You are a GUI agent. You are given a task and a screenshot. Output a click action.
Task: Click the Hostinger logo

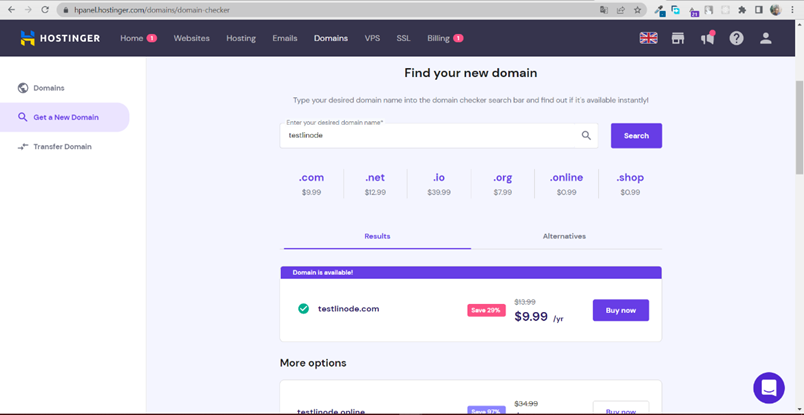pos(60,38)
